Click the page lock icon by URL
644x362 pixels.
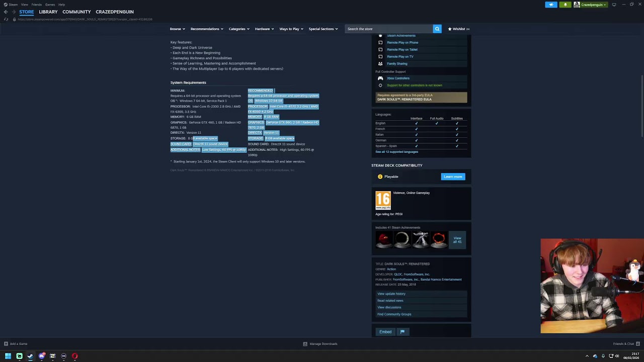point(14,19)
